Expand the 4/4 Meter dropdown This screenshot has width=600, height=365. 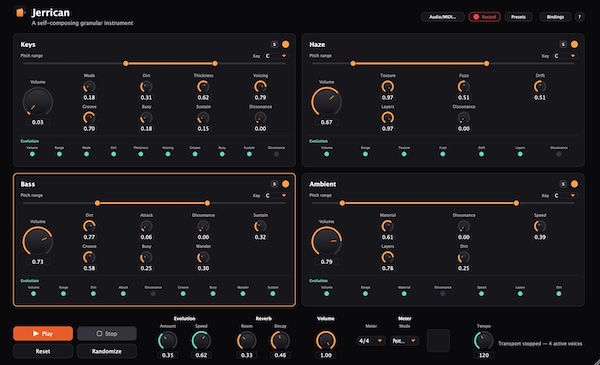[371, 341]
